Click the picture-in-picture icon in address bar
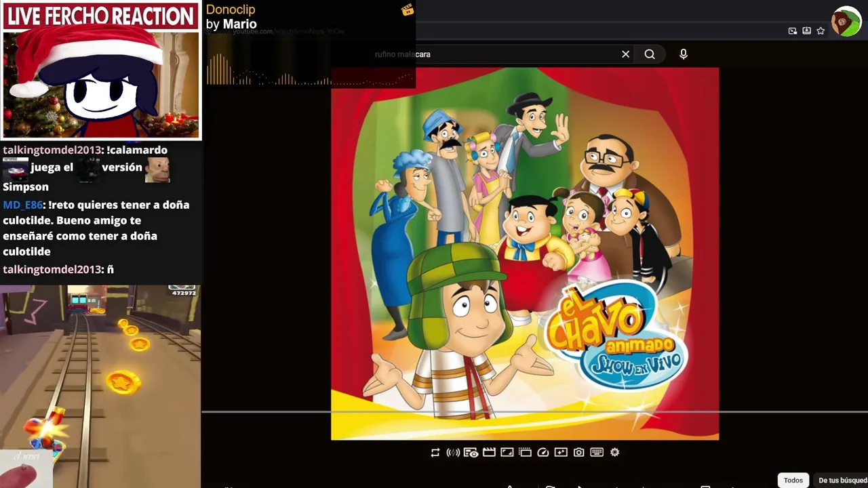 (792, 30)
